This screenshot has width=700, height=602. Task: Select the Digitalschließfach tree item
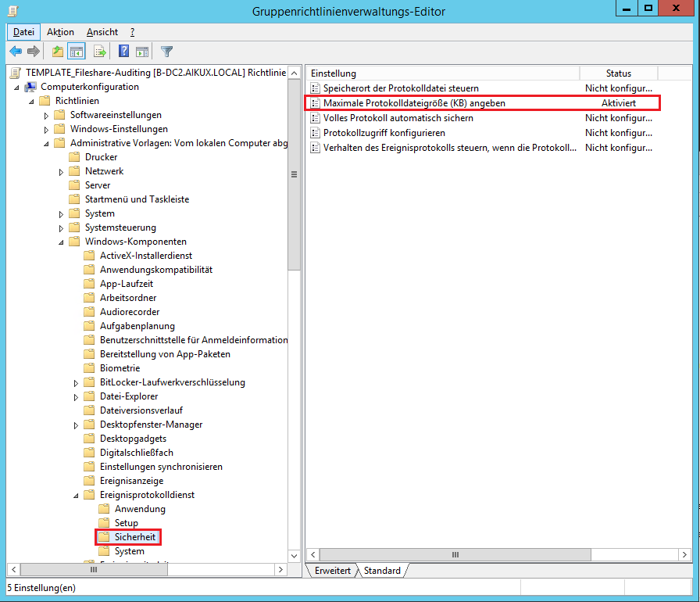(137, 453)
